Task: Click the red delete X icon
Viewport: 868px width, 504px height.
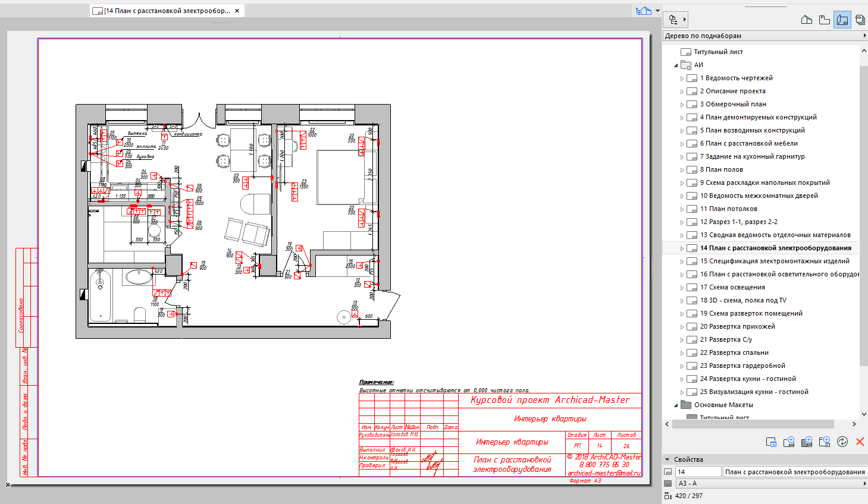Action: (x=860, y=442)
